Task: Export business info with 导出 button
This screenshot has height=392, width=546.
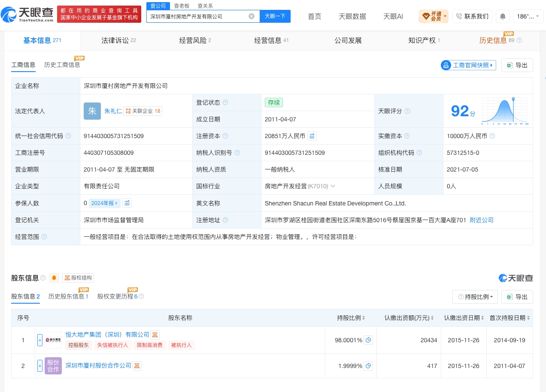Action: point(517,65)
